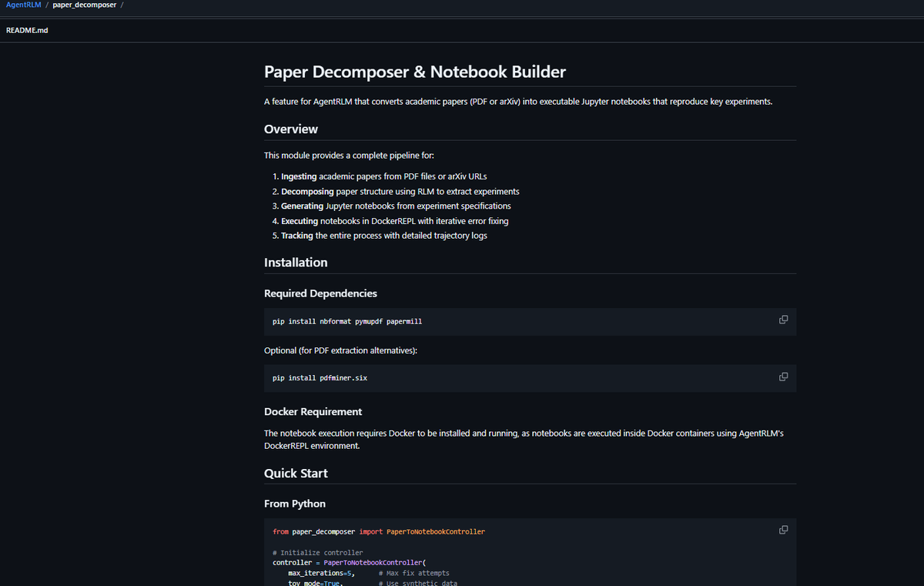
Task: Click the Paper Decomposer & Notebook Builder title
Action: pos(415,72)
